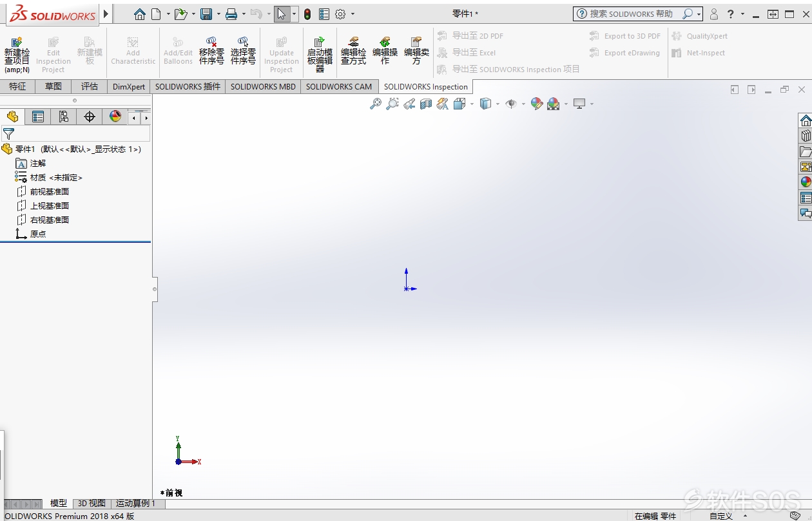Click Zoom to Area in the view toolbar
Image resolution: width=812 pixels, height=521 pixels.
tap(392, 104)
